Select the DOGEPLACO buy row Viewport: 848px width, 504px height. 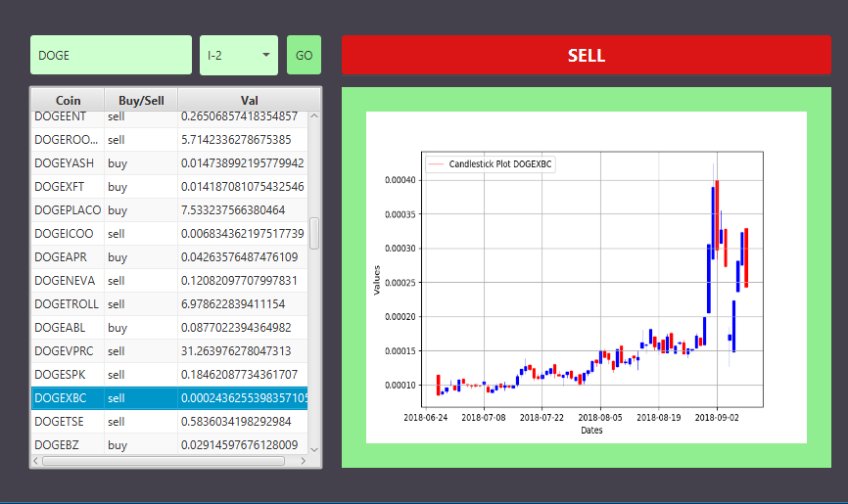tap(169, 209)
